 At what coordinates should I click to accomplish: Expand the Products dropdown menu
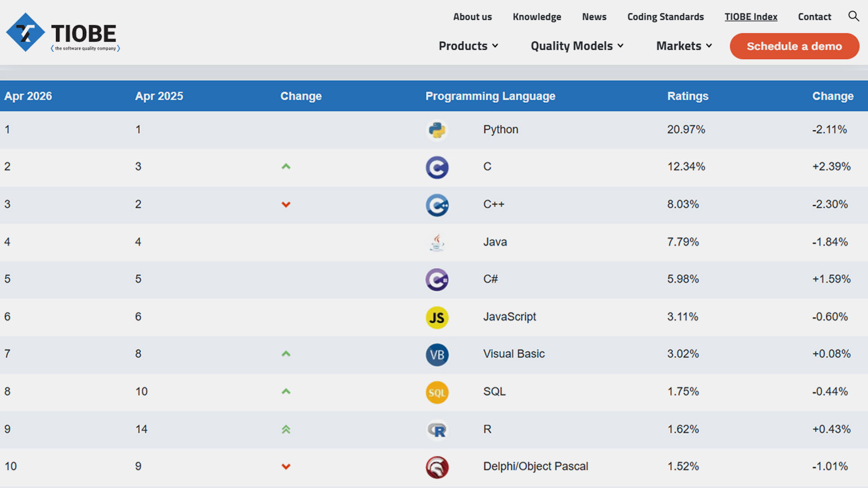tap(468, 46)
